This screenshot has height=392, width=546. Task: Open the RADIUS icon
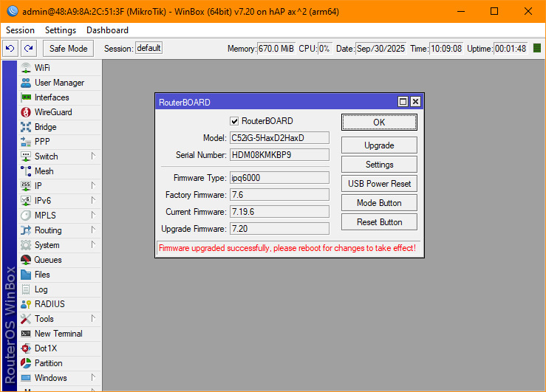[x=26, y=304]
